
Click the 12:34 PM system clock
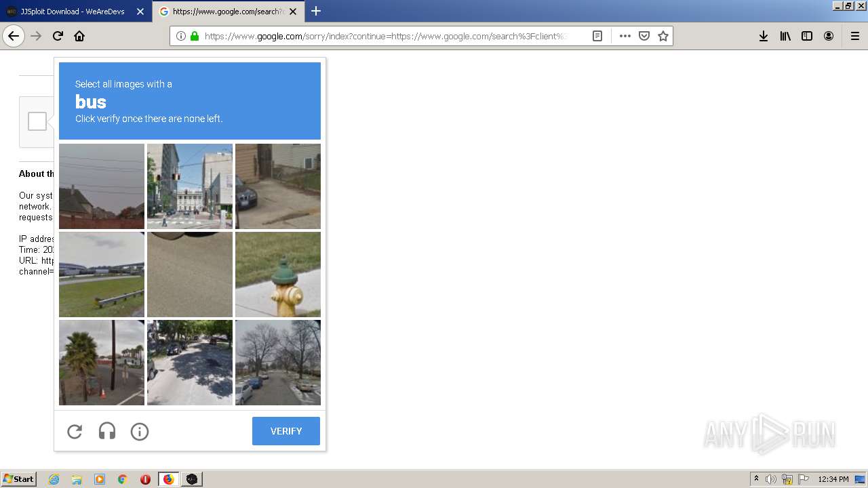tap(833, 479)
